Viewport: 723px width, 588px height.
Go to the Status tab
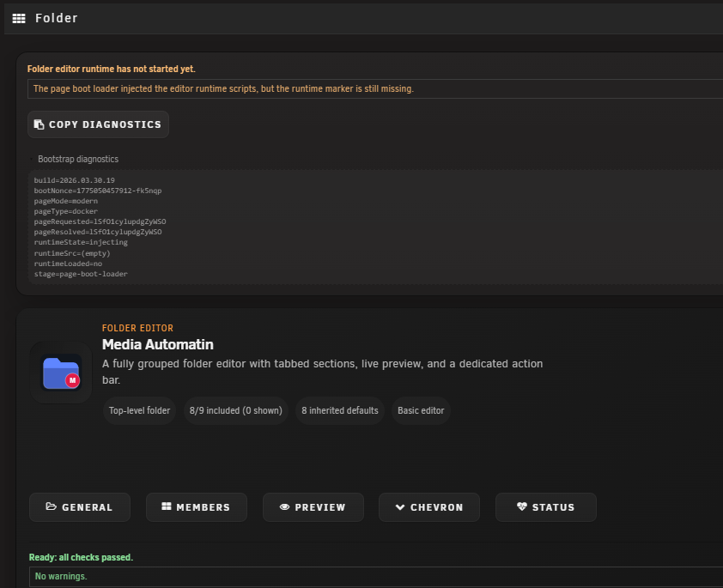coord(546,507)
